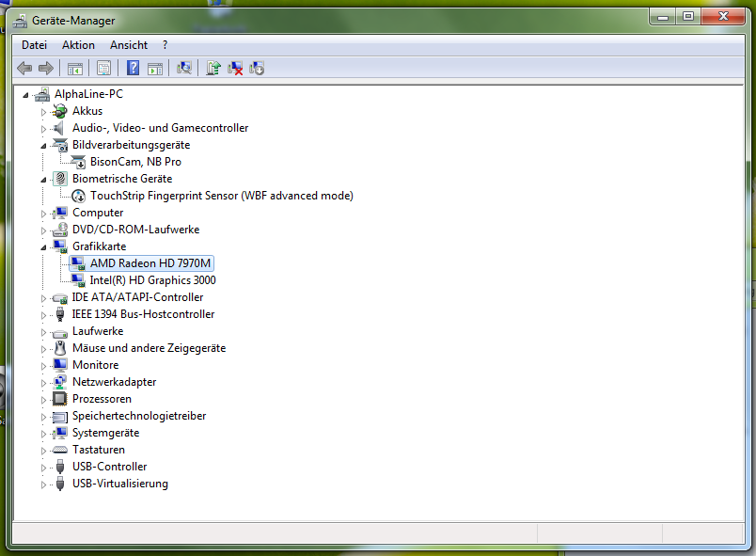Viewport: 756px width, 556px height.
Task: Select the Monitore label
Action: (96, 365)
